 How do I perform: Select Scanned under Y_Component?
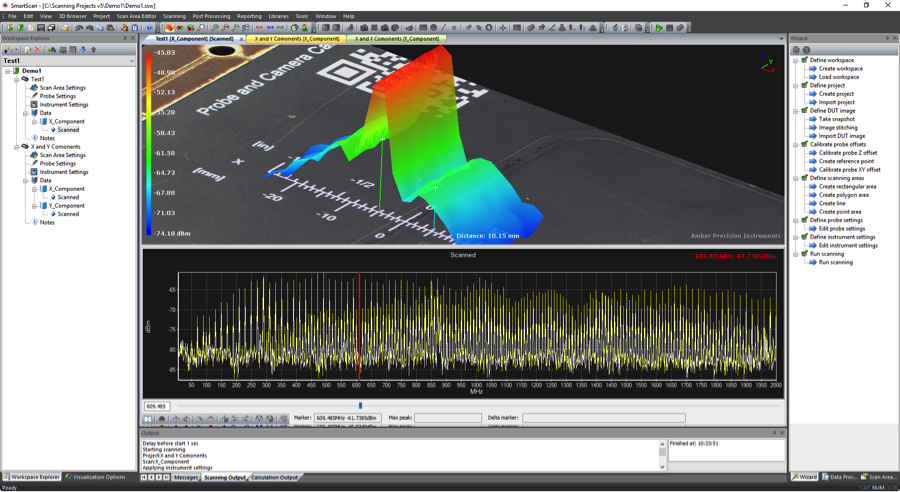pos(68,214)
